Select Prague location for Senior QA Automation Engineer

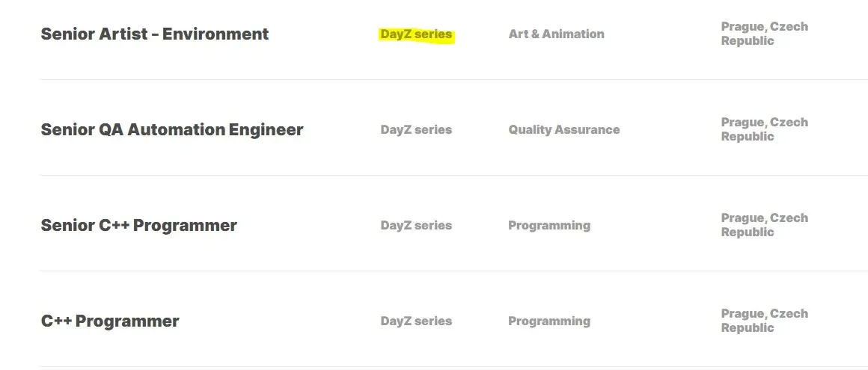(764, 129)
